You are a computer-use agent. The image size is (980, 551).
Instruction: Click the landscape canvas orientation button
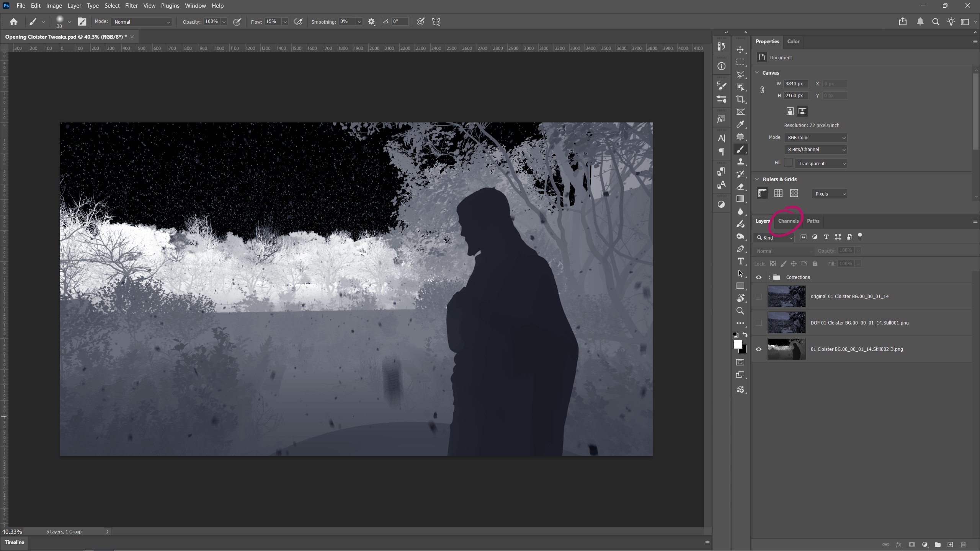point(802,111)
